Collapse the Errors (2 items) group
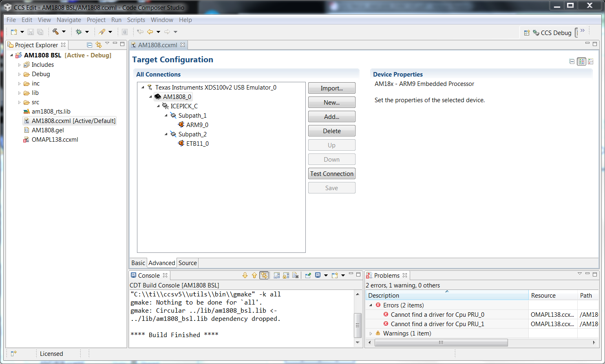The height and width of the screenshot is (364, 605). point(371,305)
